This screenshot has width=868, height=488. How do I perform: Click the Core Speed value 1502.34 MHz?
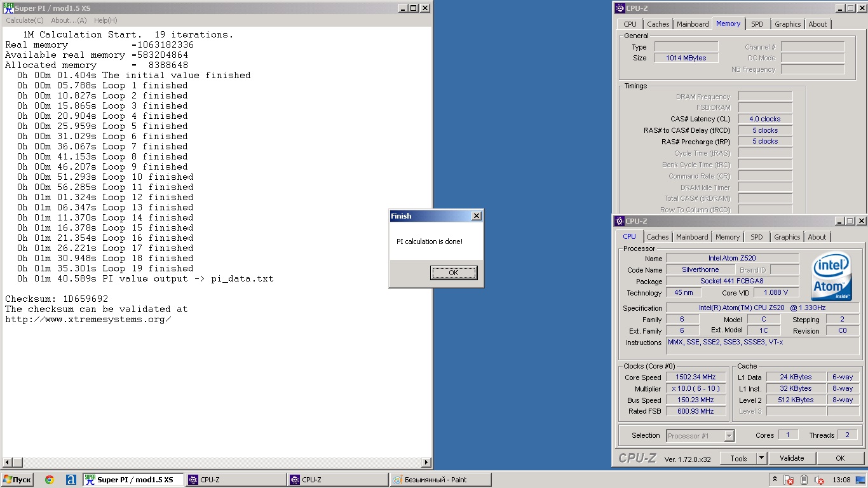pos(695,377)
